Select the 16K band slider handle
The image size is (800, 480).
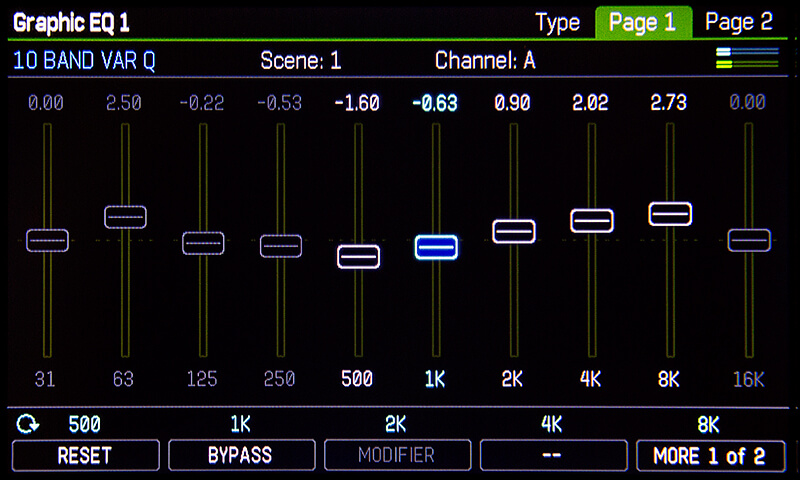[748, 240]
